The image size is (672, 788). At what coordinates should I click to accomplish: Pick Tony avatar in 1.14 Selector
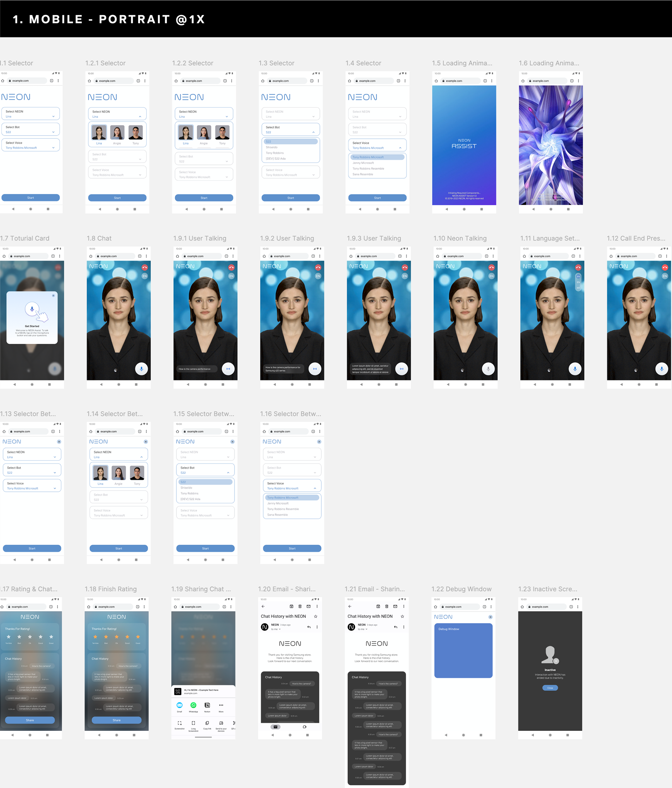[137, 473]
